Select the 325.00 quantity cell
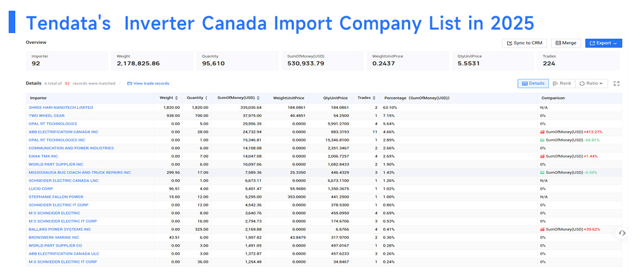The height and width of the screenshot is (276, 644). pos(202,229)
